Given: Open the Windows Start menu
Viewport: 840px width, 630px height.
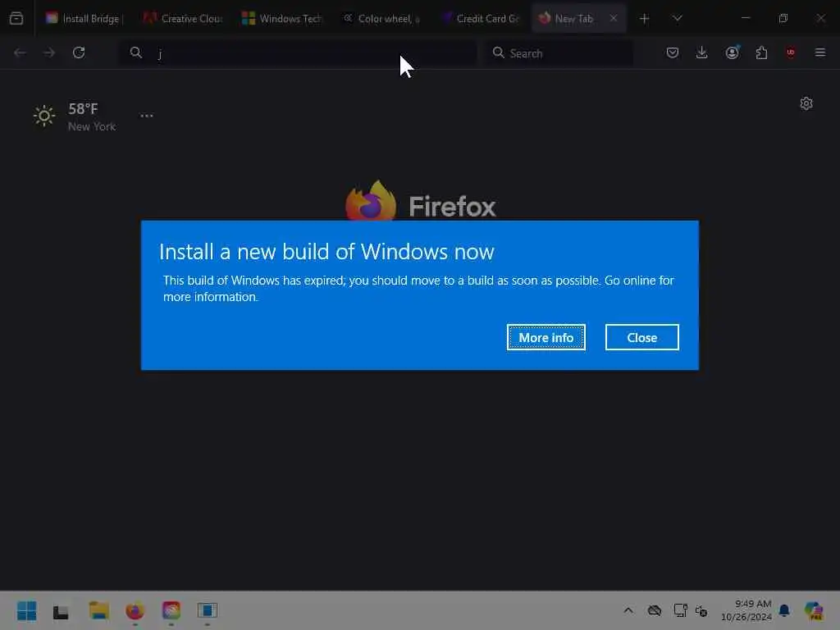Looking at the screenshot, I should [27, 610].
